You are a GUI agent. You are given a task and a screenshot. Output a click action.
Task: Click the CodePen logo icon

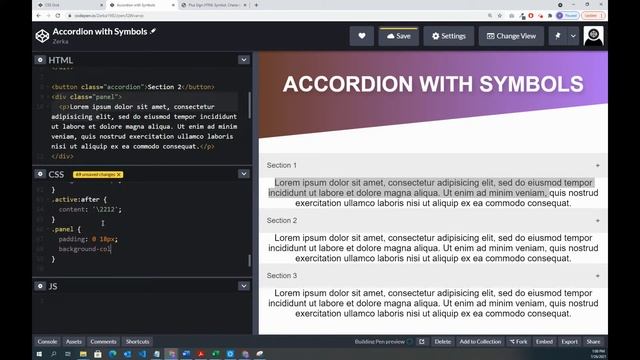coord(42,36)
